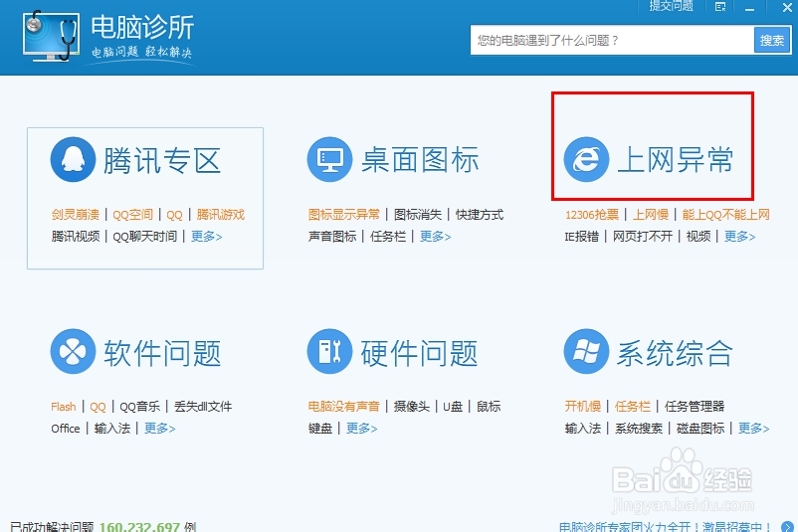
Task: Select the 硬件问题 category heading
Action: [x=419, y=353]
